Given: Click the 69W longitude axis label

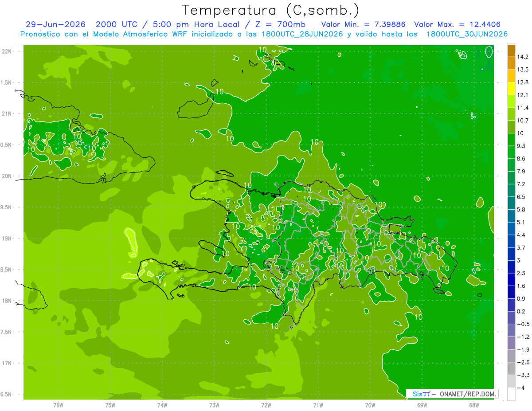Looking at the screenshot, I should coord(422,405).
